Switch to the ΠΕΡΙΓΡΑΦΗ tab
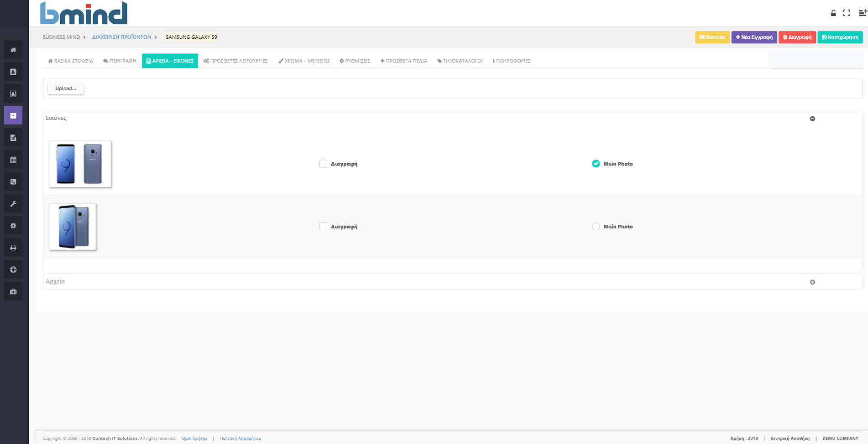Viewport: 868px width, 444px height. 120,61
